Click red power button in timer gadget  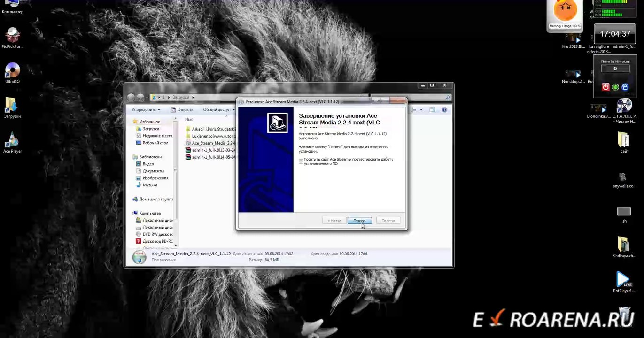pos(605,87)
